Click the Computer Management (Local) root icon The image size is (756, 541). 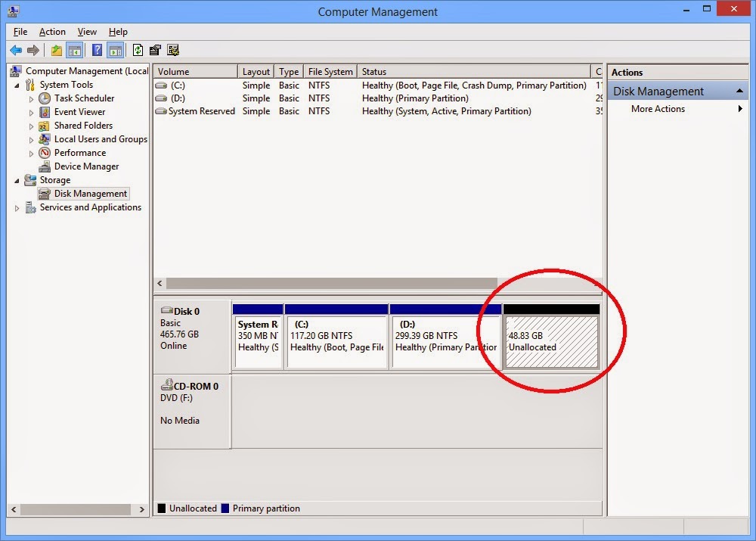pyautogui.click(x=15, y=71)
